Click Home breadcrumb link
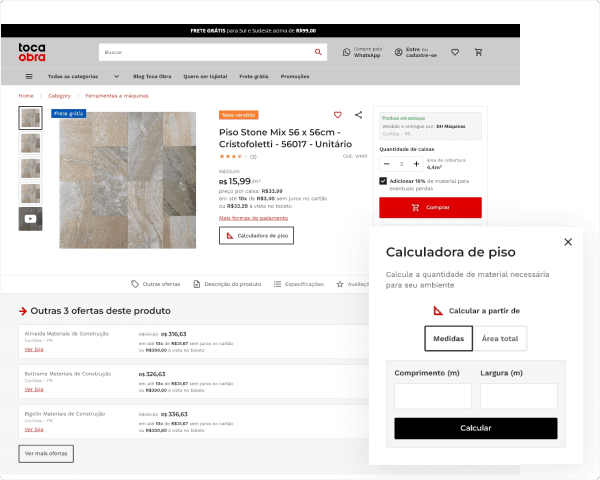 coord(26,96)
